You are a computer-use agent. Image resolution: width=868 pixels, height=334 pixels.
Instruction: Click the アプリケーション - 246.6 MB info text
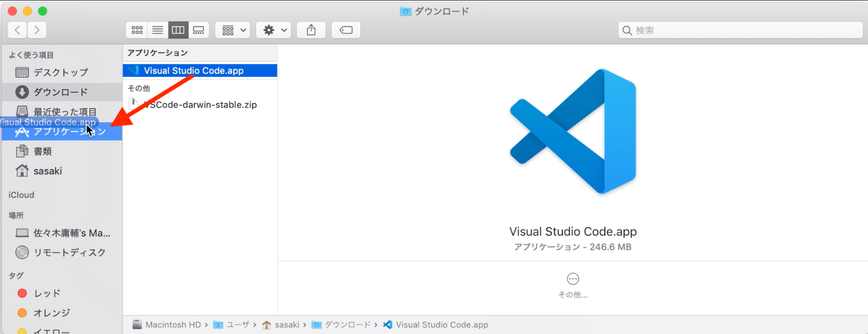pos(573,247)
